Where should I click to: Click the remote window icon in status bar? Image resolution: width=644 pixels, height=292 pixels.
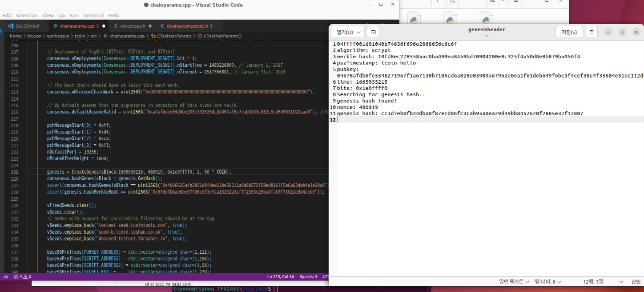coord(5,276)
